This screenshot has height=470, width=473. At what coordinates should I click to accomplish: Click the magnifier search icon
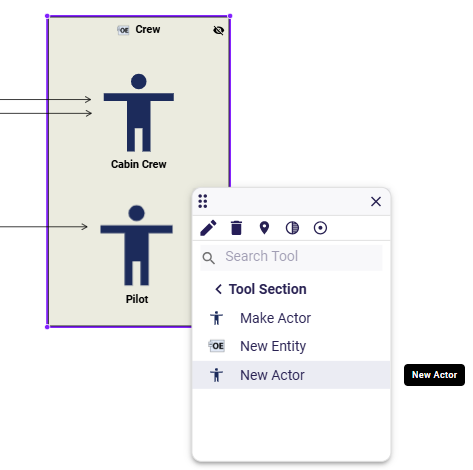click(x=209, y=258)
